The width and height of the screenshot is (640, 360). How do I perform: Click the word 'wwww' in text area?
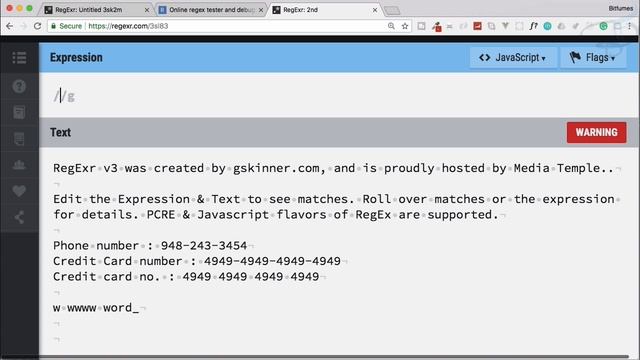(82, 308)
